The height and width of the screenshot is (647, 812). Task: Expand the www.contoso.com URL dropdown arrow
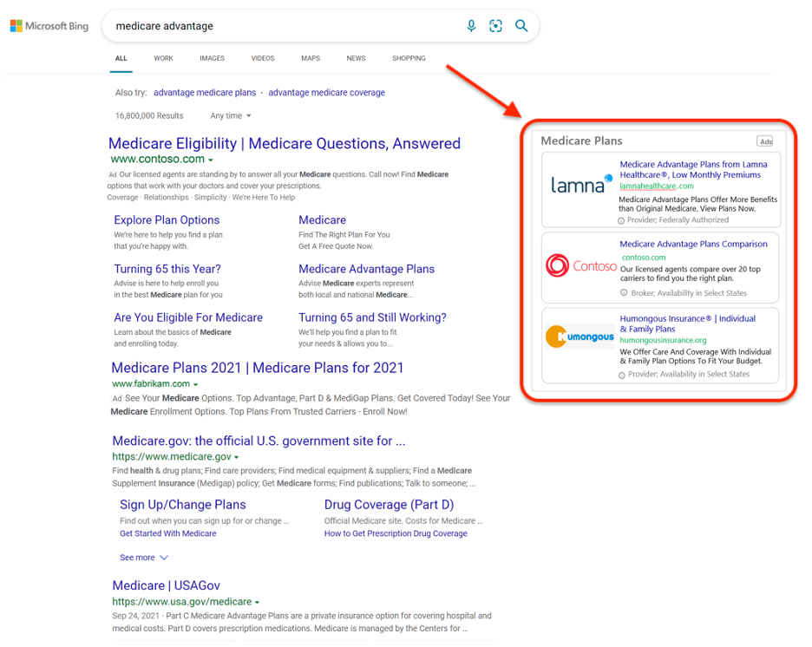pos(211,160)
